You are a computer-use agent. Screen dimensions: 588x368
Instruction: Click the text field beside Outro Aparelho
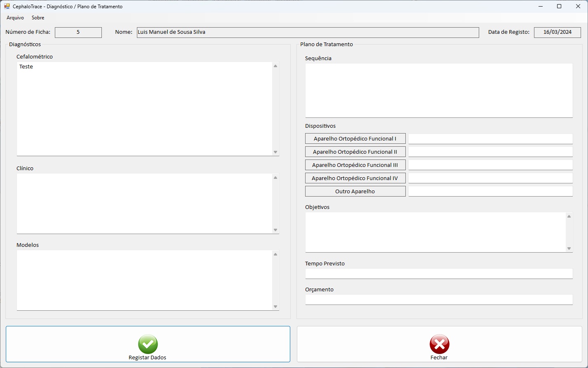[490, 191]
